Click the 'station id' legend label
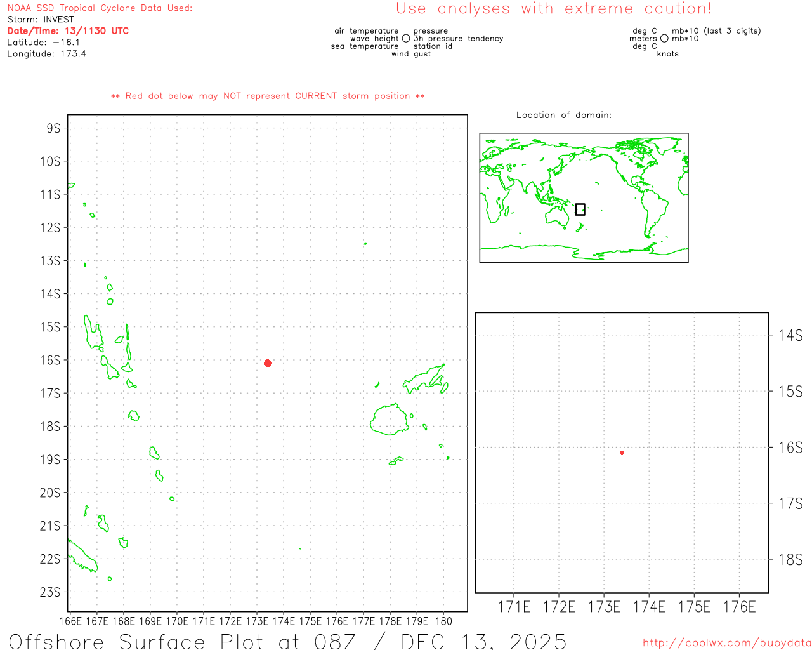Screen dimensions: 812x650 click(433, 46)
